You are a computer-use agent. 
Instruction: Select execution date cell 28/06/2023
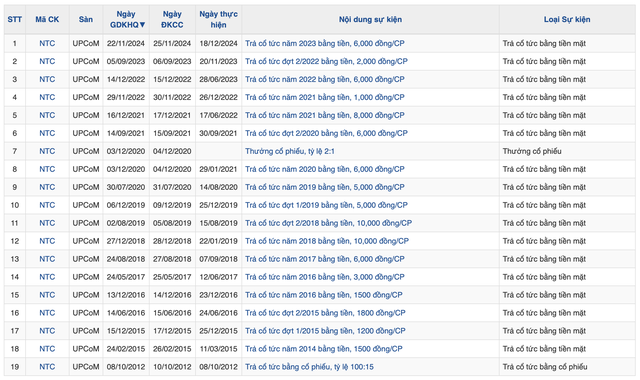[x=218, y=79]
